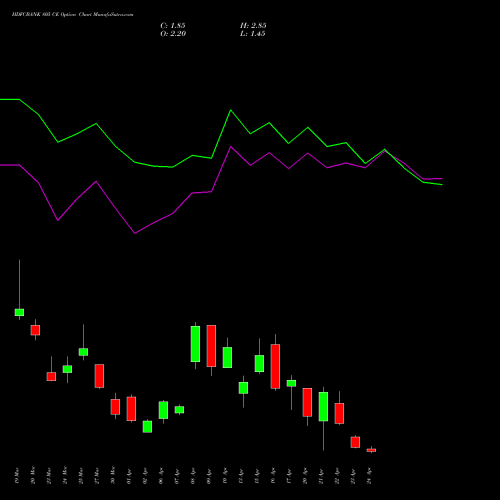Click the 09 Apr date label

click(x=209, y=476)
